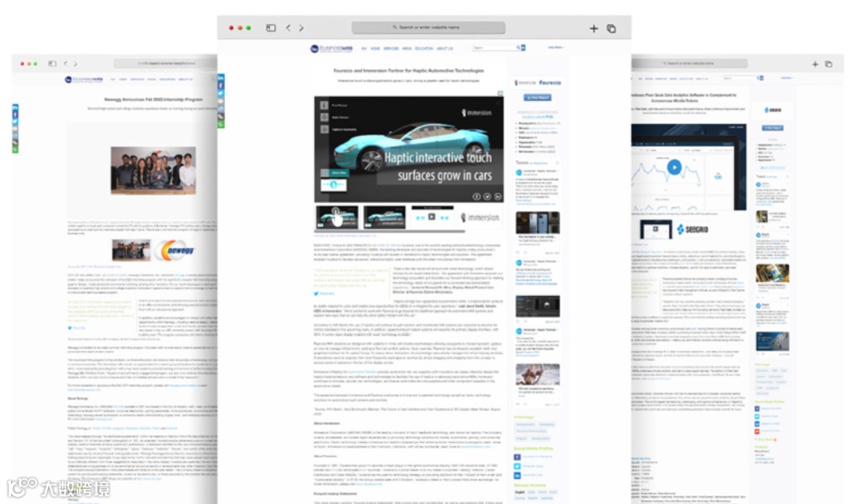Screen dimensions: 848x504
Task: Open a new tab in the right Safari window
Action: [815, 64]
